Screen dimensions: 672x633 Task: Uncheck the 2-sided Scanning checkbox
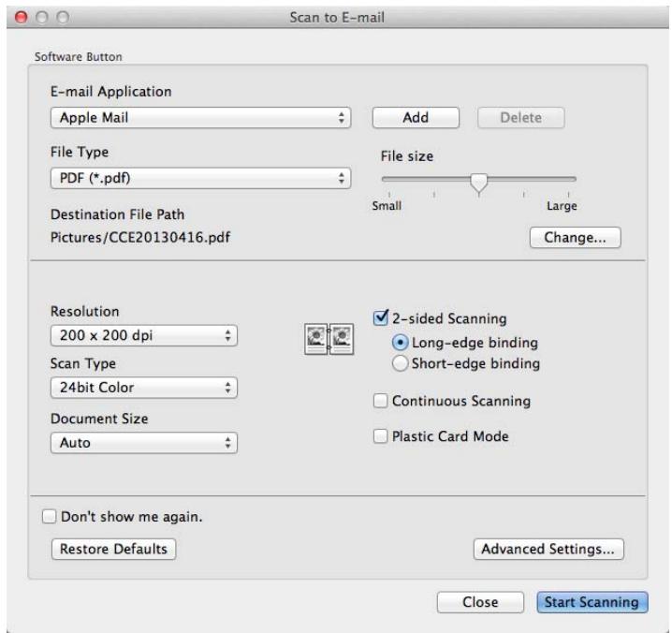[381, 317]
